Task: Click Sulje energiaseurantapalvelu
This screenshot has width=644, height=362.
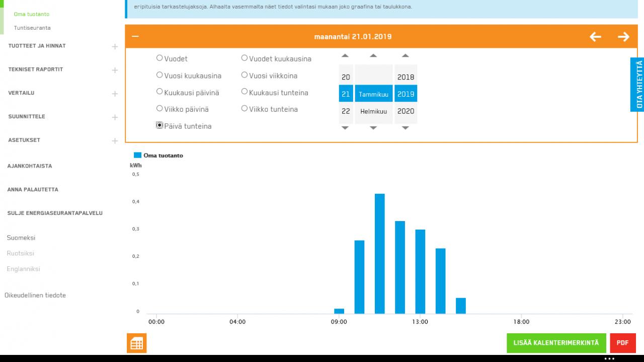Action: click(x=55, y=213)
